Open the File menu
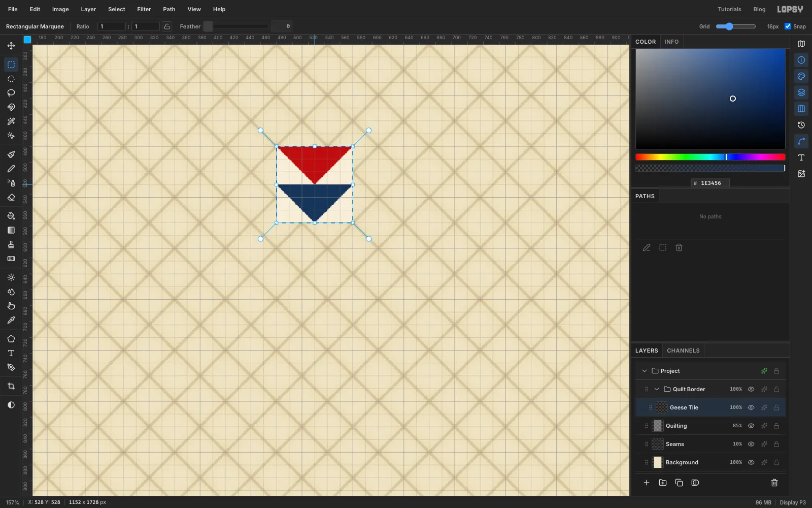The image size is (812, 508). (13, 9)
